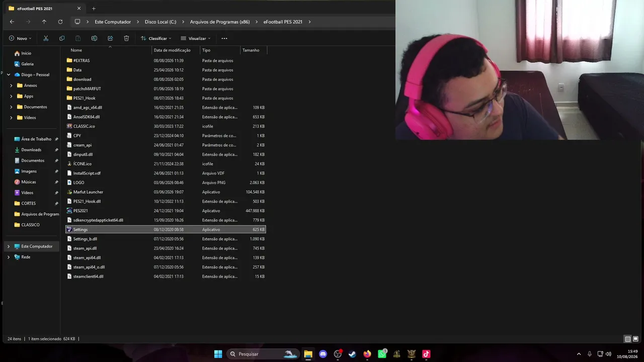The image size is (644, 362).
Task: Switch to details view using the status bar toggle
Action: 627,339
